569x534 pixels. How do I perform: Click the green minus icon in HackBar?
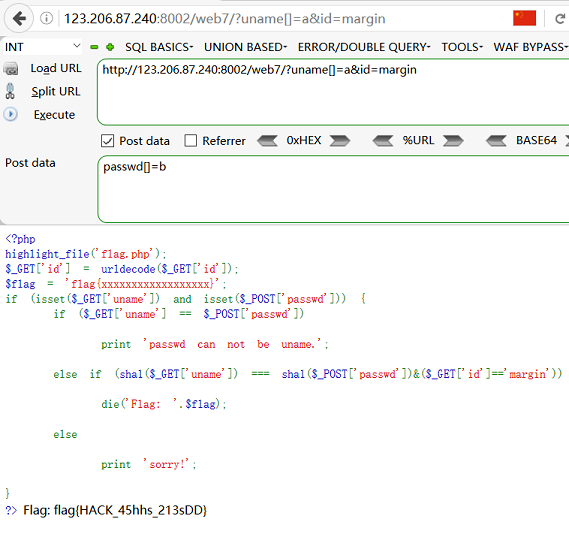pyautogui.click(x=94, y=47)
